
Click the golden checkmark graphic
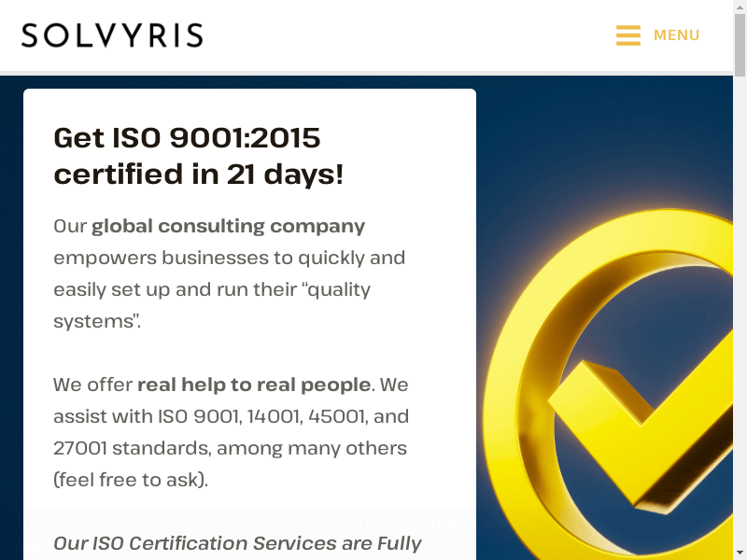pos(644,411)
